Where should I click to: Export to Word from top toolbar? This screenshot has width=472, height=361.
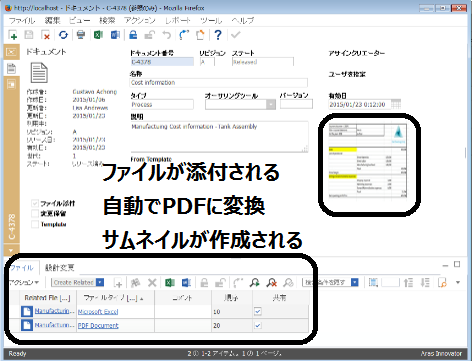[115, 35]
